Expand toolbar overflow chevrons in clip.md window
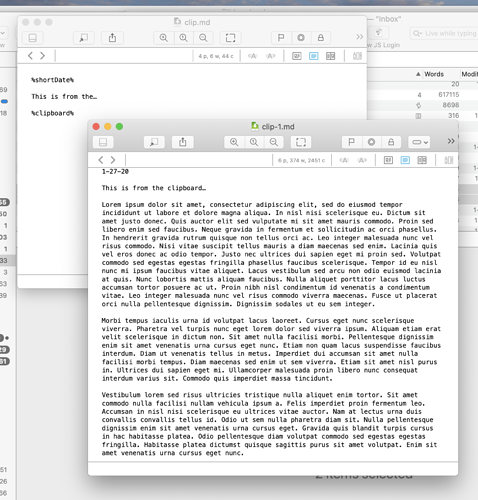 [x=359, y=37]
